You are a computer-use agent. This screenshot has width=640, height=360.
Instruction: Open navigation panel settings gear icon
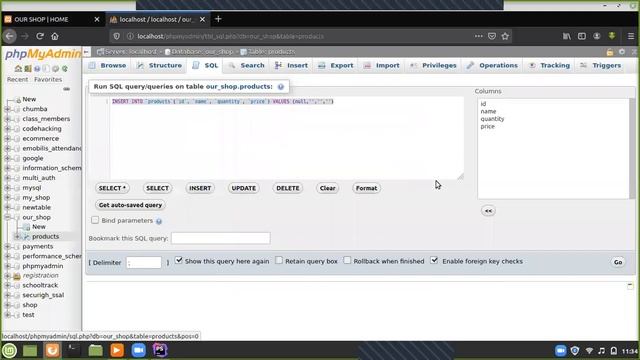pos(56,69)
